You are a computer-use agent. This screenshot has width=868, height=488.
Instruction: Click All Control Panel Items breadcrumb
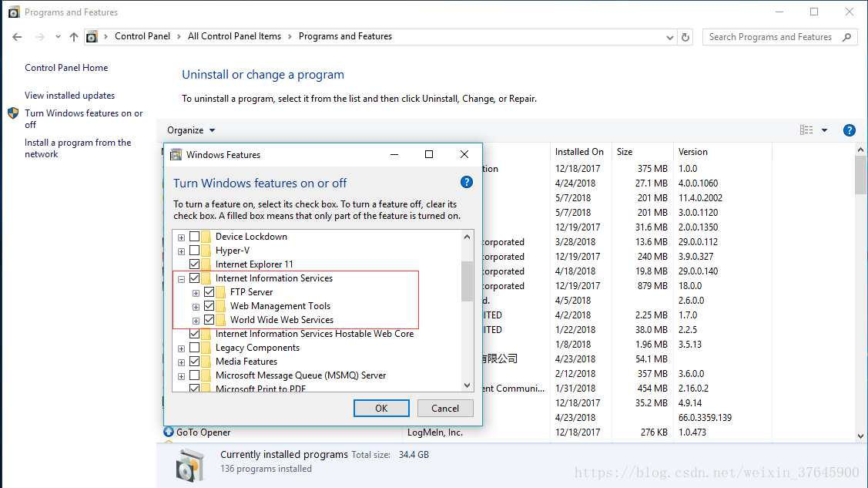click(234, 36)
